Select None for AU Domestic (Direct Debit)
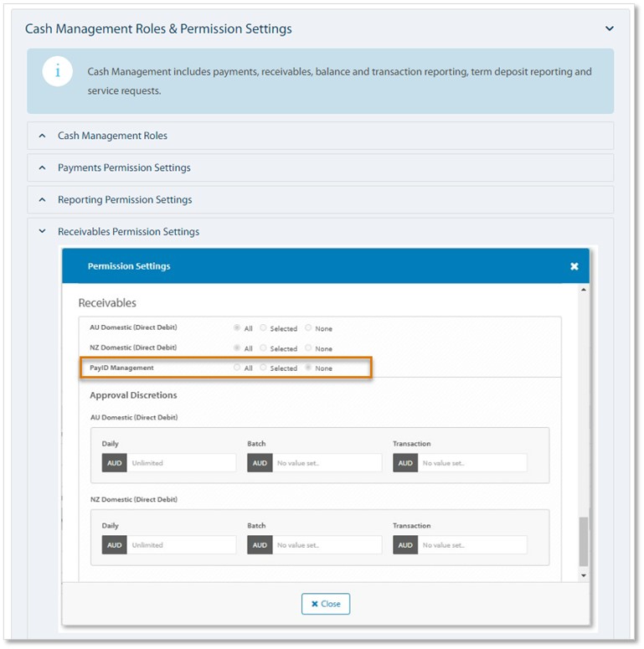Screen dimensions: 644x649 pyautogui.click(x=308, y=328)
